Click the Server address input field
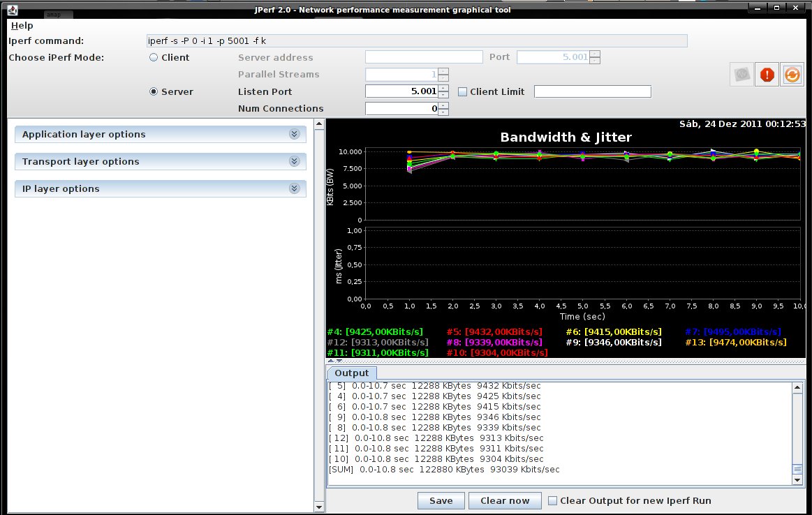 (424, 57)
